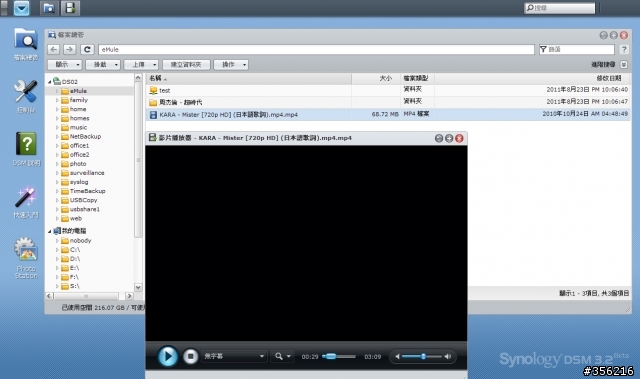Select the D:\ drive in tree
Viewport: 640px width, 379px height.
75,259
